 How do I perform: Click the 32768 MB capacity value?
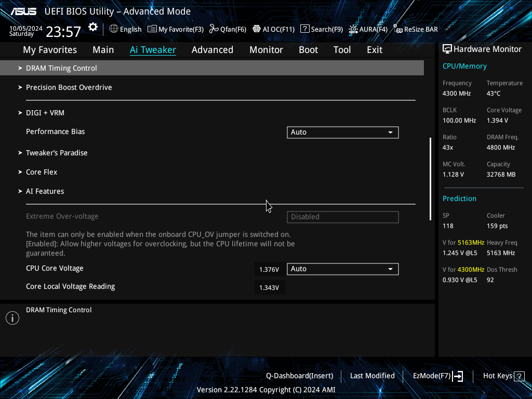click(x=501, y=175)
